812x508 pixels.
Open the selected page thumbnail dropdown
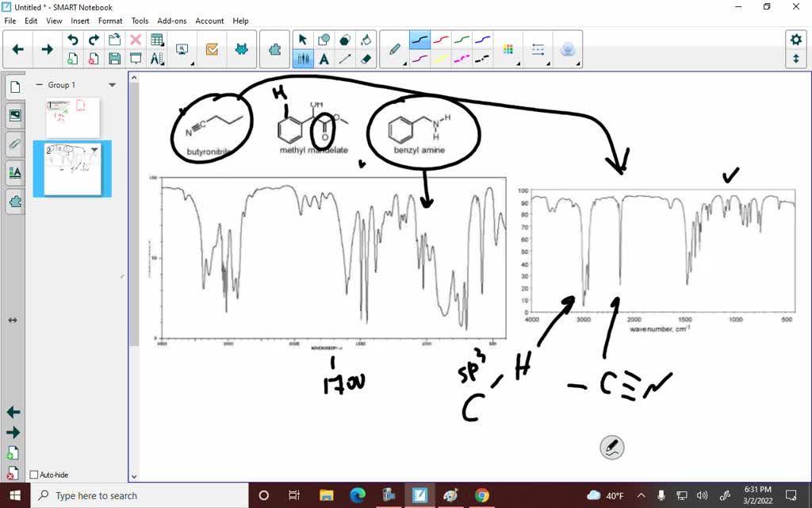click(x=93, y=150)
